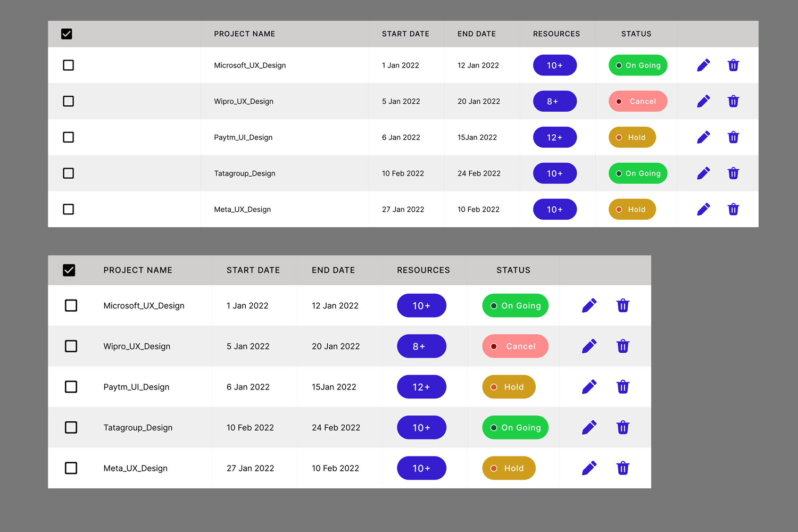Viewport: 798px width, 532px height.
Task: Edit the Microsoft_UX_Design project in top table
Action: tap(703, 65)
